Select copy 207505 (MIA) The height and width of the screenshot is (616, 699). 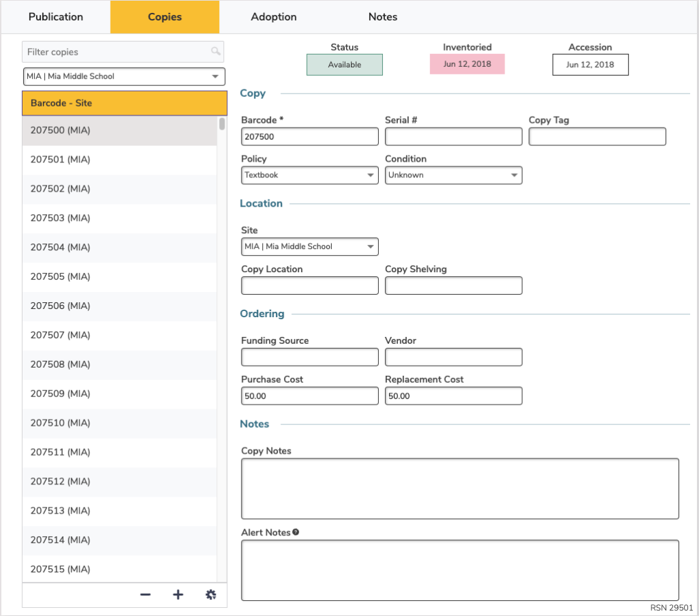coord(119,276)
